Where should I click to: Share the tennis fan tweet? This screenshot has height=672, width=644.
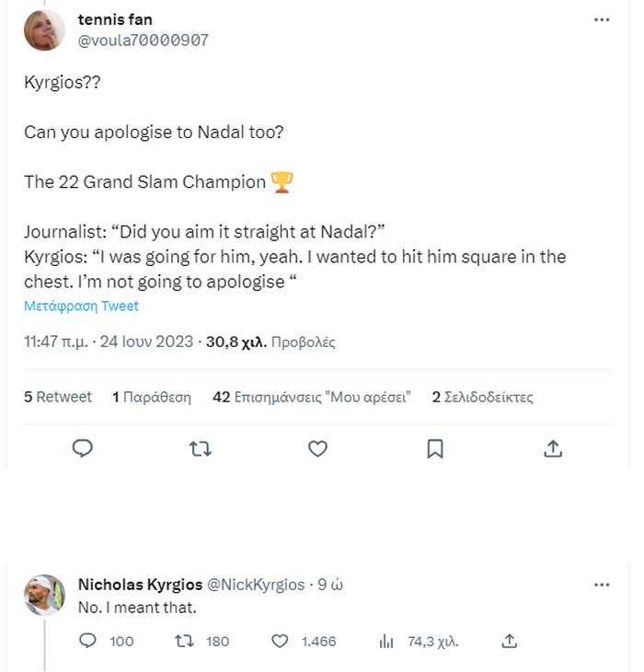553,448
